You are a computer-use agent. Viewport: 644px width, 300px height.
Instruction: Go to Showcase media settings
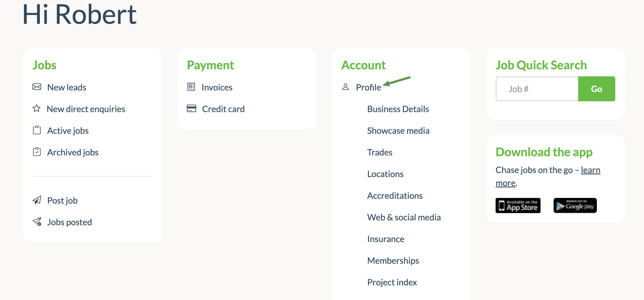click(398, 131)
